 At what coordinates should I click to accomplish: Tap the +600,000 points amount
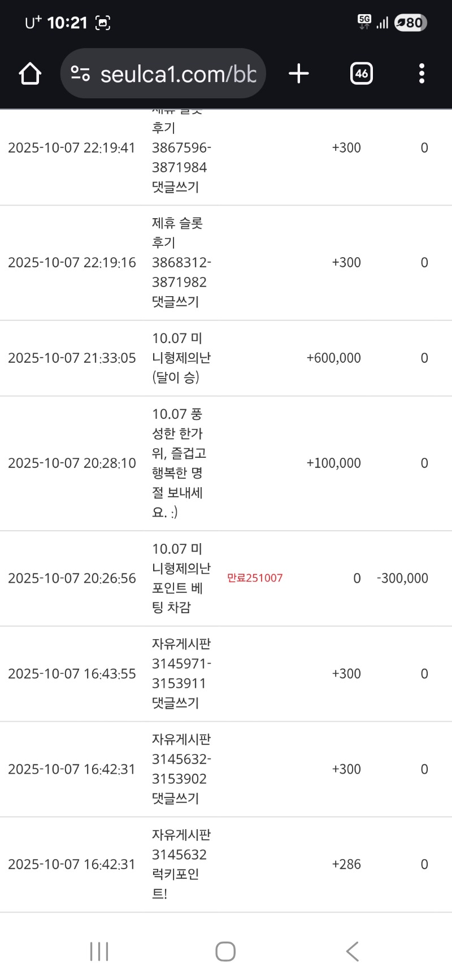pyautogui.click(x=333, y=358)
